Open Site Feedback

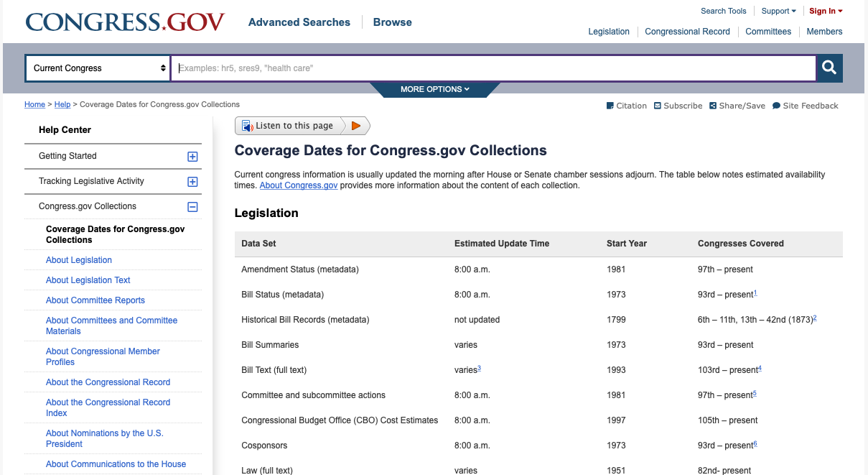[x=805, y=106]
